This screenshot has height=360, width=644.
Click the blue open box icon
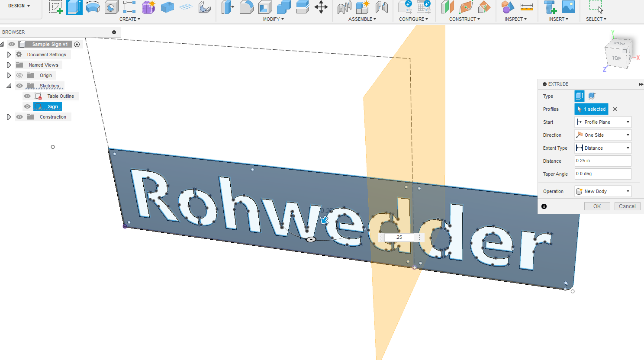167,7
